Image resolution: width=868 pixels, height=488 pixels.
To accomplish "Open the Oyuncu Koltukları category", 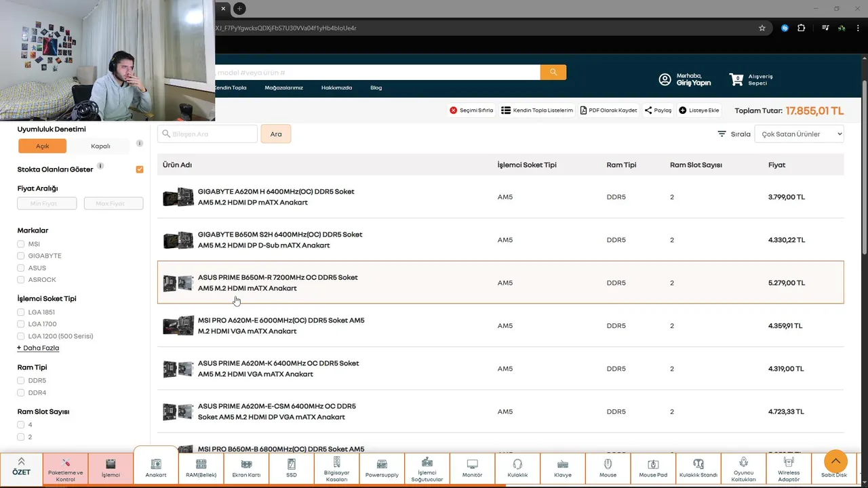I will pyautogui.click(x=744, y=469).
